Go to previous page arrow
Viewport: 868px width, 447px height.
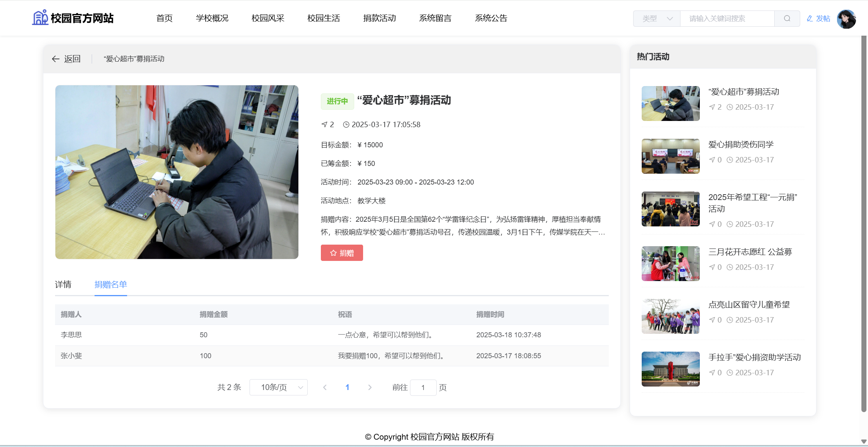[325, 387]
